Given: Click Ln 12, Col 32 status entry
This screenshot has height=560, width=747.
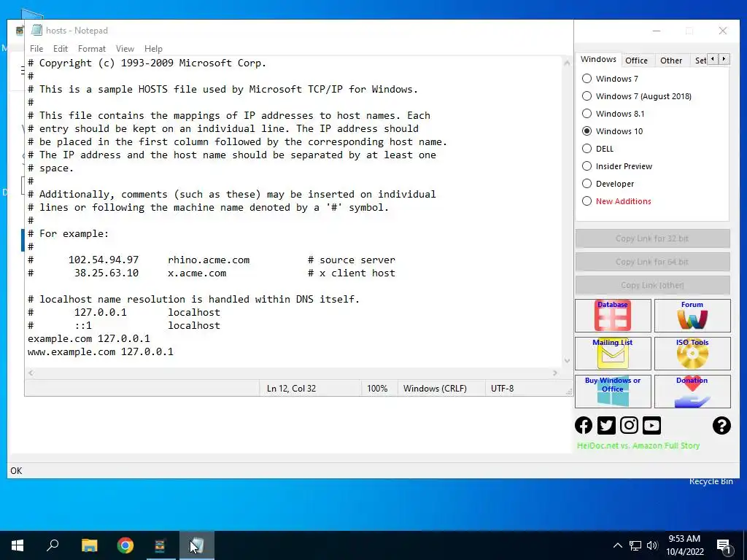Looking at the screenshot, I should click(x=291, y=389).
